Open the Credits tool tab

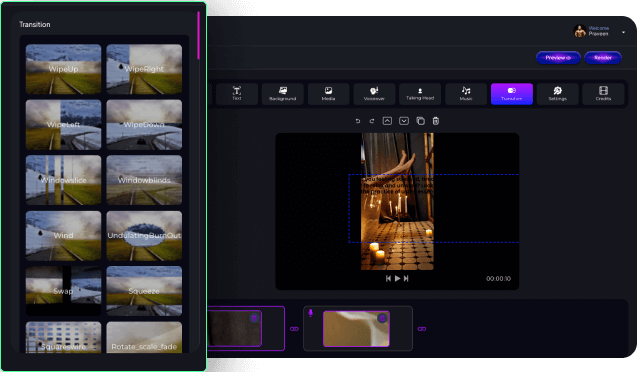pos(603,94)
